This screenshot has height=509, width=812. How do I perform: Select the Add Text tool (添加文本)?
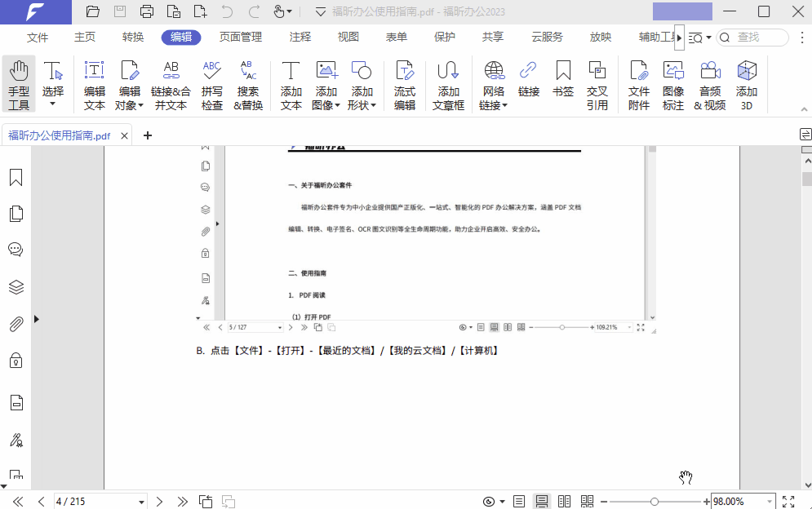pos(291,84)
